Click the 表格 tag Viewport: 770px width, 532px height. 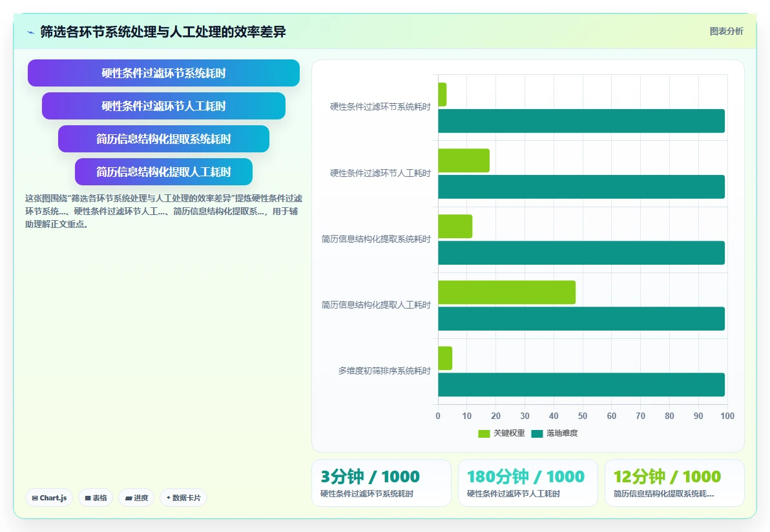96,498
